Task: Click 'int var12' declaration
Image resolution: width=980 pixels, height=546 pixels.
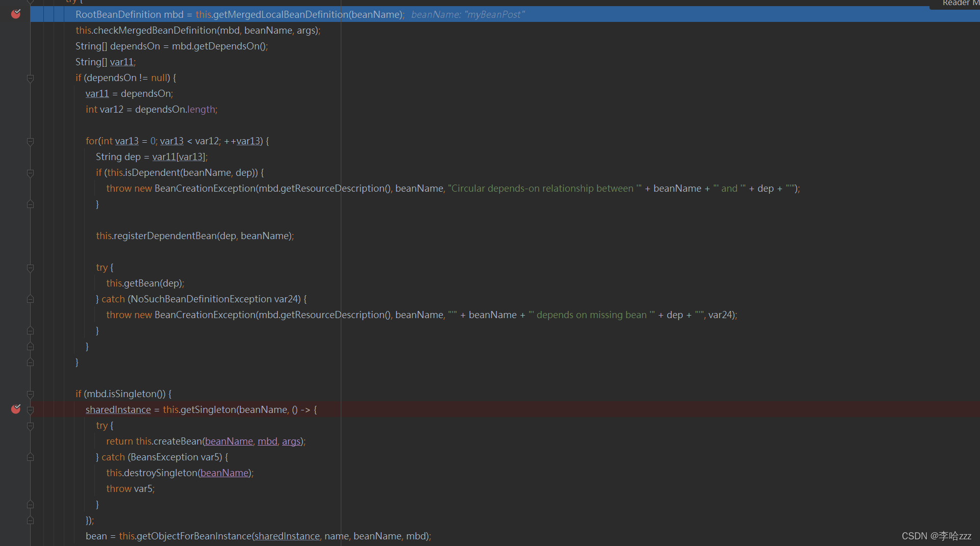Action: tap(105, 109)
